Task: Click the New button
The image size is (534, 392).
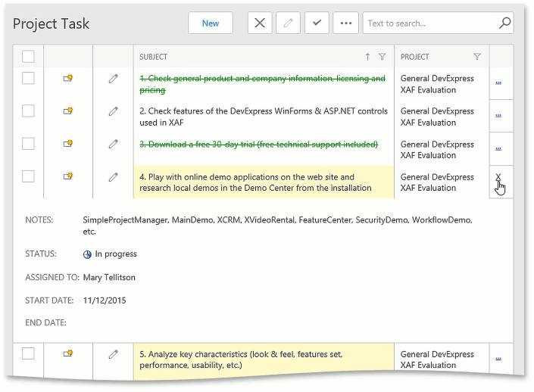Action: coord(210,23)
